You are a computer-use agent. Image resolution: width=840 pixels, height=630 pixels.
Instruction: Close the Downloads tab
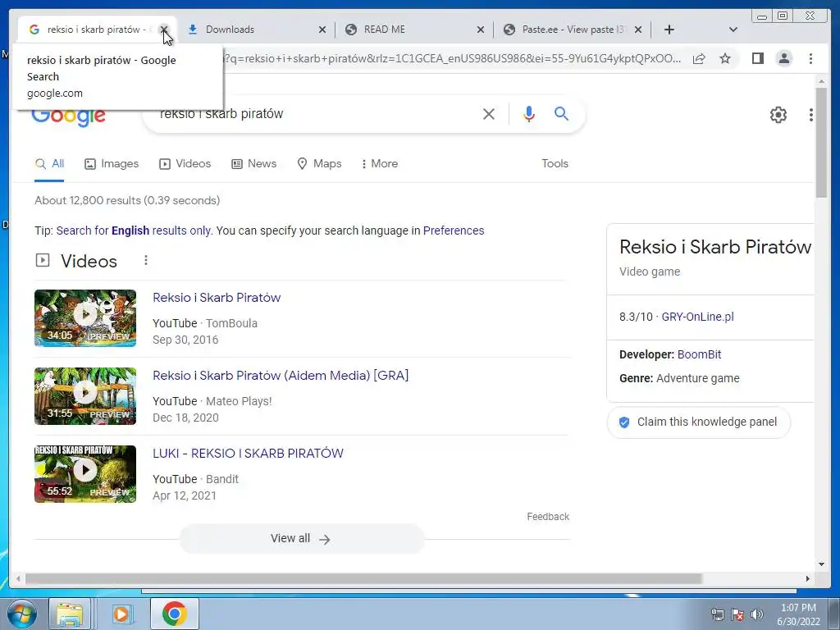[322, 30]
